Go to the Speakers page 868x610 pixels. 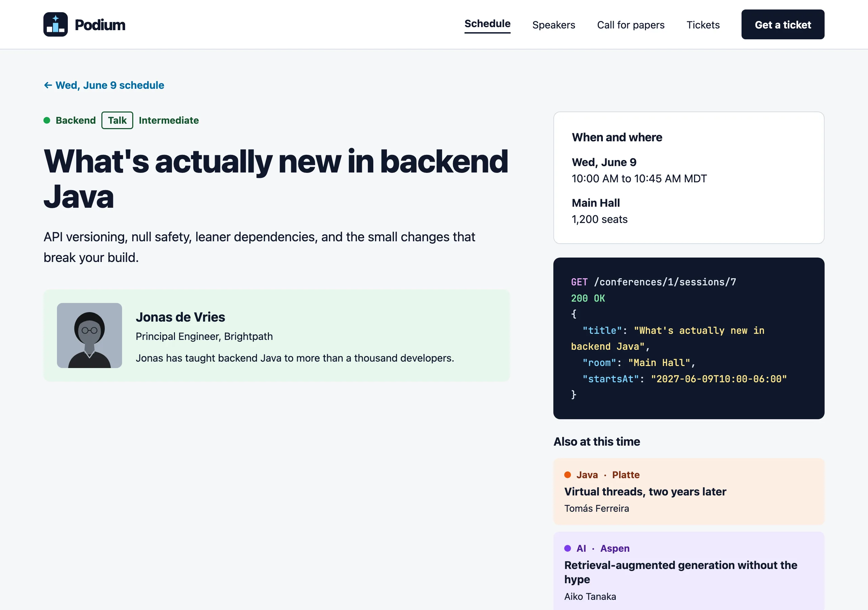[x=553, y=25]
